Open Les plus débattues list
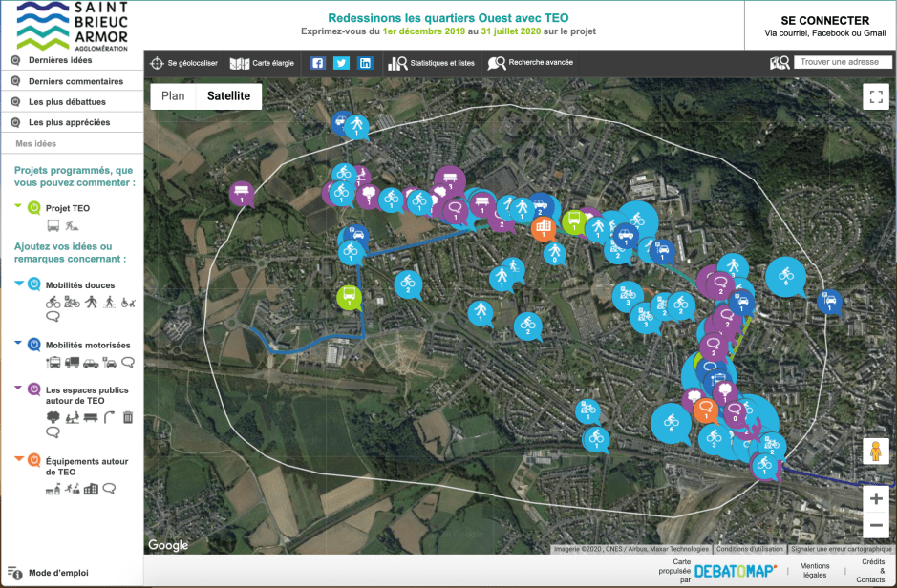Image resolution: width=897 pixels, height=588 pixels. point(67,101)
